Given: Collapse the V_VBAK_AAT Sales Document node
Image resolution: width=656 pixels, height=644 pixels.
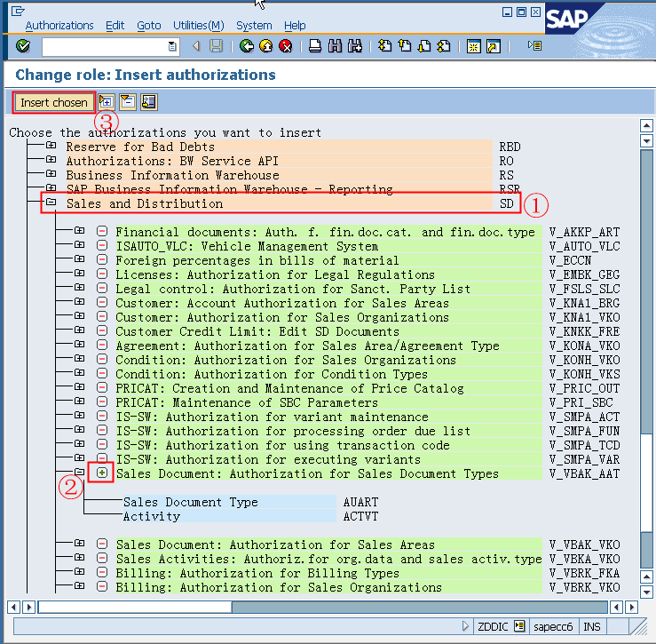Looking at the screenshot, I should [80, 472].
